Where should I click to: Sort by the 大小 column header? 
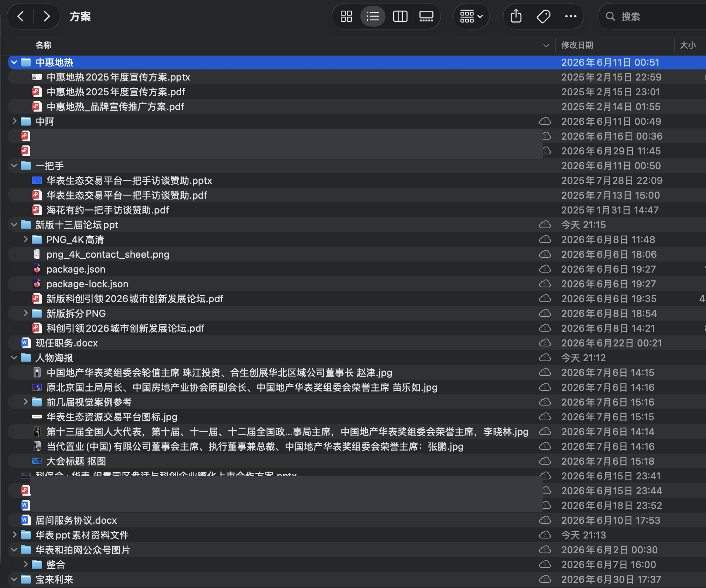[x=688, y=45]
